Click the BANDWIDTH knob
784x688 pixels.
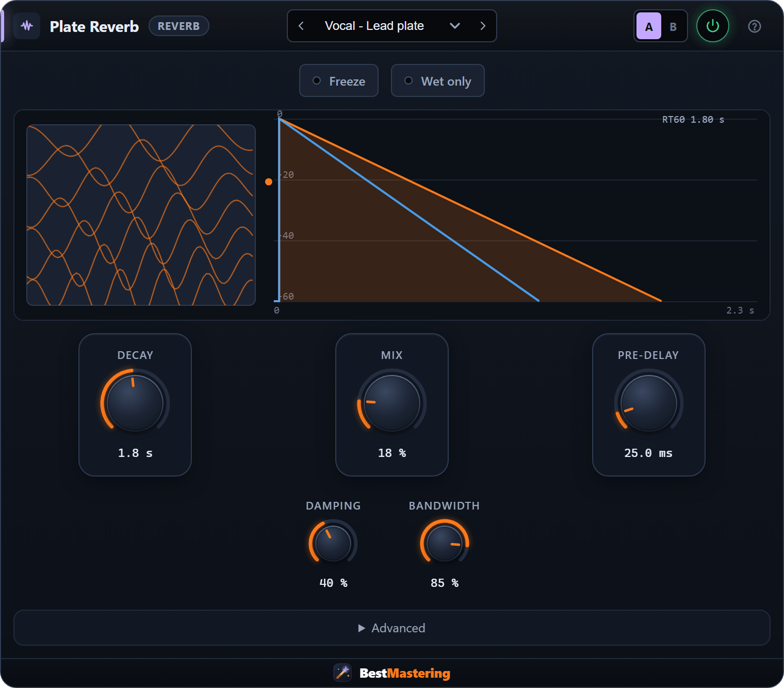point(444,543)
